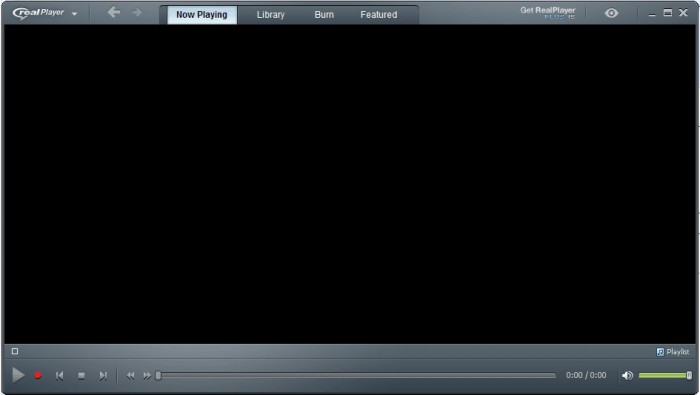Skip to the previous track
This screenshot has height=395, width=700.
pos(59,376)
